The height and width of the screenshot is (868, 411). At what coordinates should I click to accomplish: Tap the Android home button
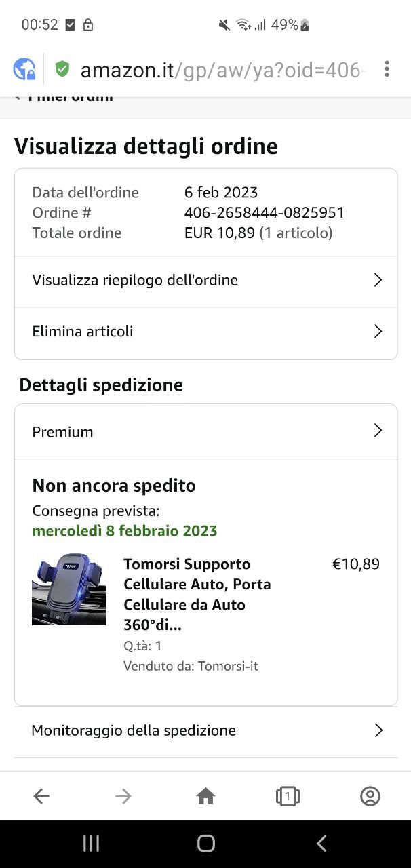[206, 843]
